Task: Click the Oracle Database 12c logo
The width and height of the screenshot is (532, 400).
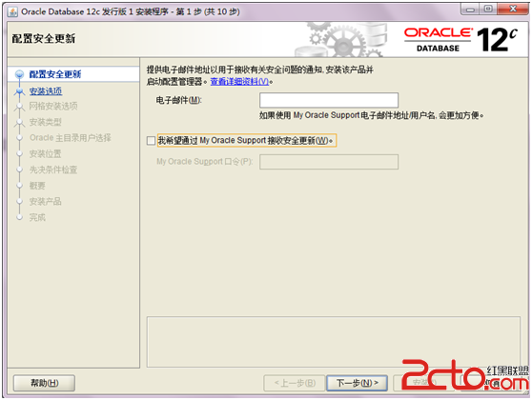Action: point(460,40)
